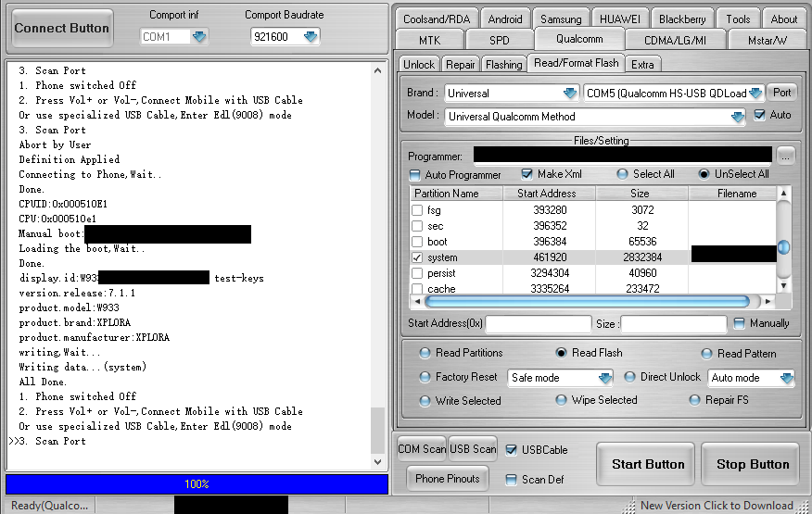Image resolution: width=812 pixels, height=514 pixels.
Task: Open the Mstar/W tab
Action: pyautogui.click(x=768, y=40)
